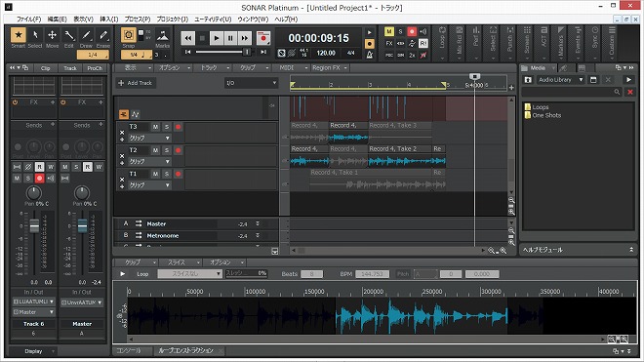
Task: Click the transport Record button
Action: pos(263,38)
